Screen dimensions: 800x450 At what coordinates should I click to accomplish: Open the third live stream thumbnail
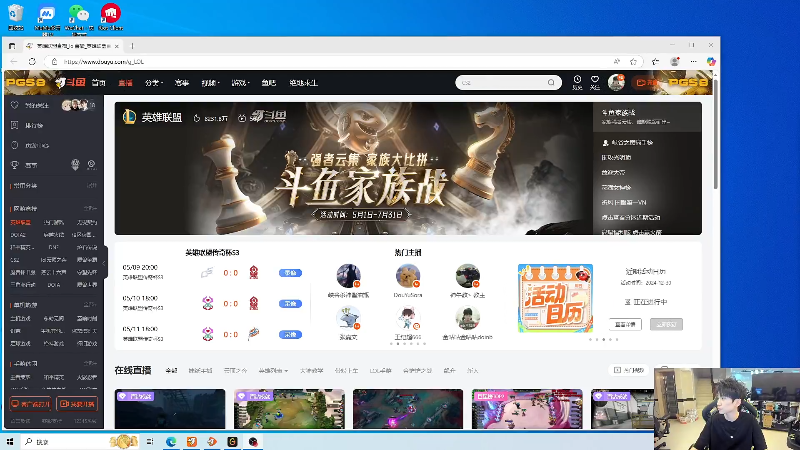tap(408, 409)
